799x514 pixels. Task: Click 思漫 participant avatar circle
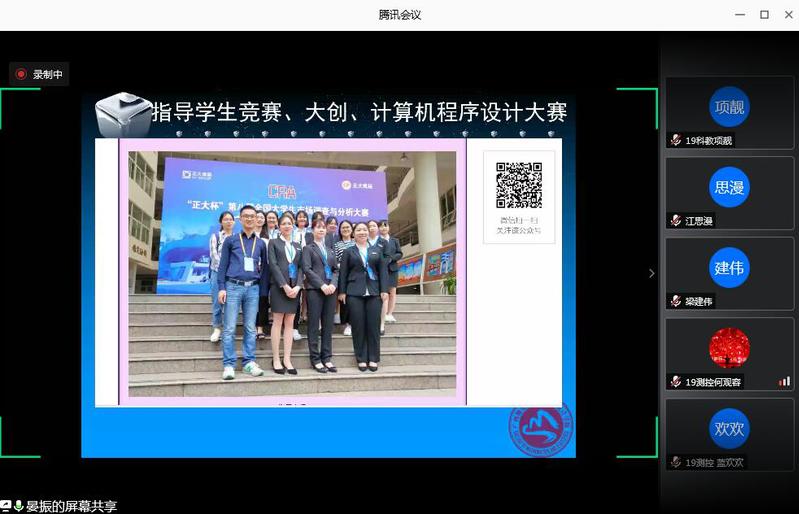coord(729,187)
